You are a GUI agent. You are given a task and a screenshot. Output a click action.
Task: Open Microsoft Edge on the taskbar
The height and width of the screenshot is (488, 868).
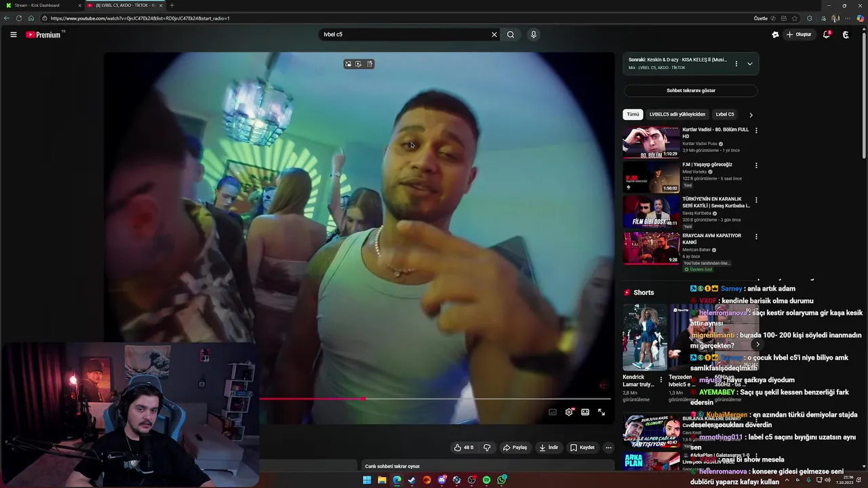[x=397, y=480]
